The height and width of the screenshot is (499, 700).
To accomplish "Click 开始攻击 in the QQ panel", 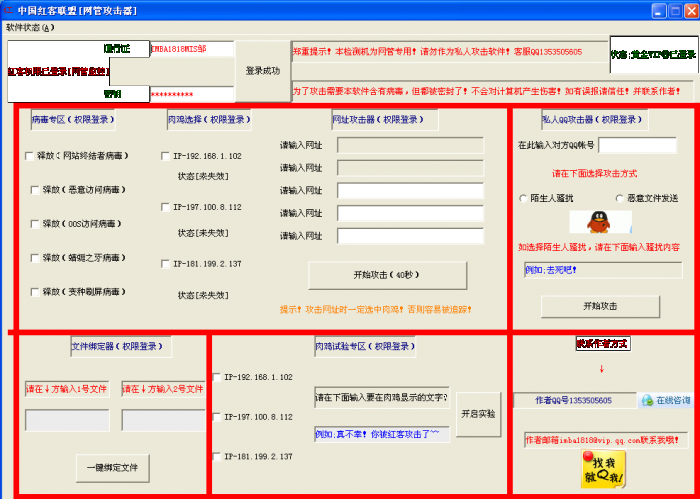I will point(600,306).
